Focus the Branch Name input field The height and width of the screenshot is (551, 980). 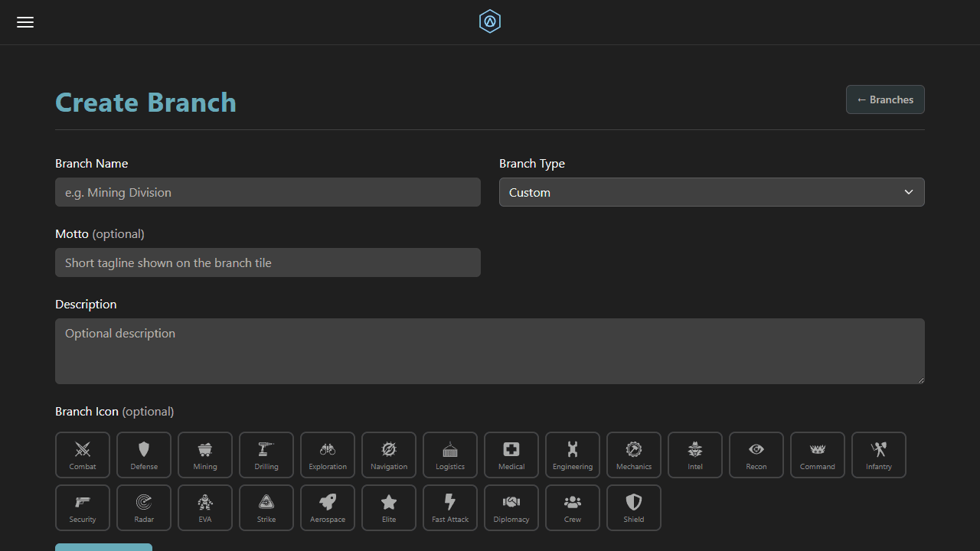(x=268, y=192)
